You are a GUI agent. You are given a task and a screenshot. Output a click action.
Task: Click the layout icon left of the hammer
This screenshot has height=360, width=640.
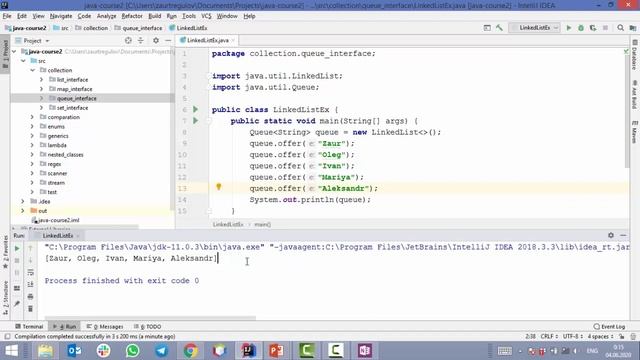(x=487, y=28)
